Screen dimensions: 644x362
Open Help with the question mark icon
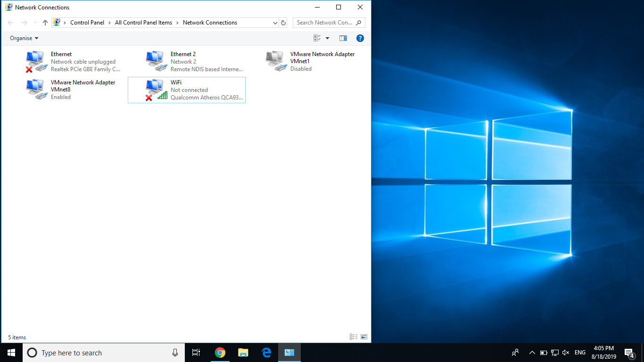(x=360, y=38)
